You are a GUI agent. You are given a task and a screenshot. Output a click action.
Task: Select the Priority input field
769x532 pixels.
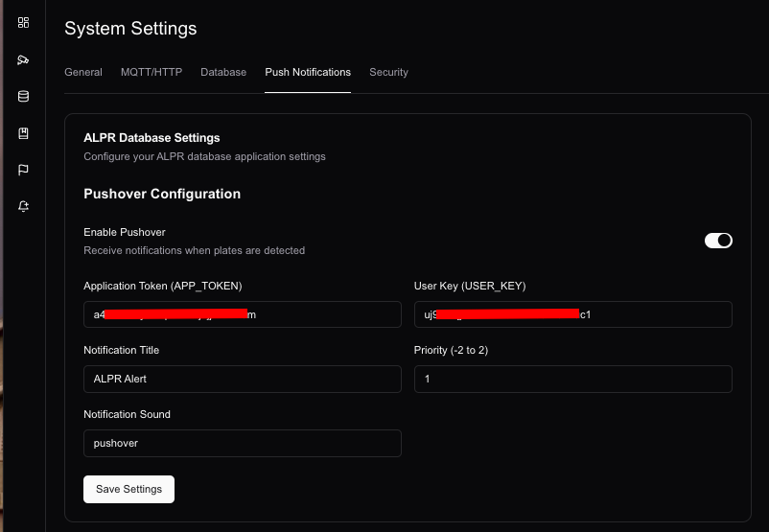click(x=572, y=379)
